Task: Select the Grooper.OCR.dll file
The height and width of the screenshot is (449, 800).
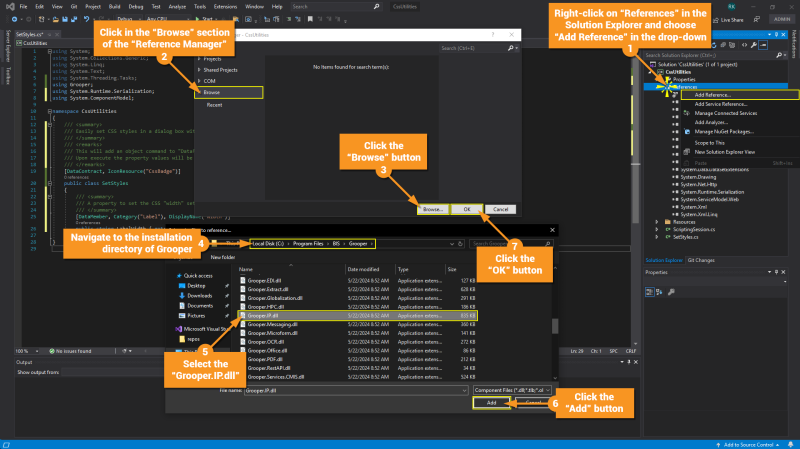Action: click(265, 342)
